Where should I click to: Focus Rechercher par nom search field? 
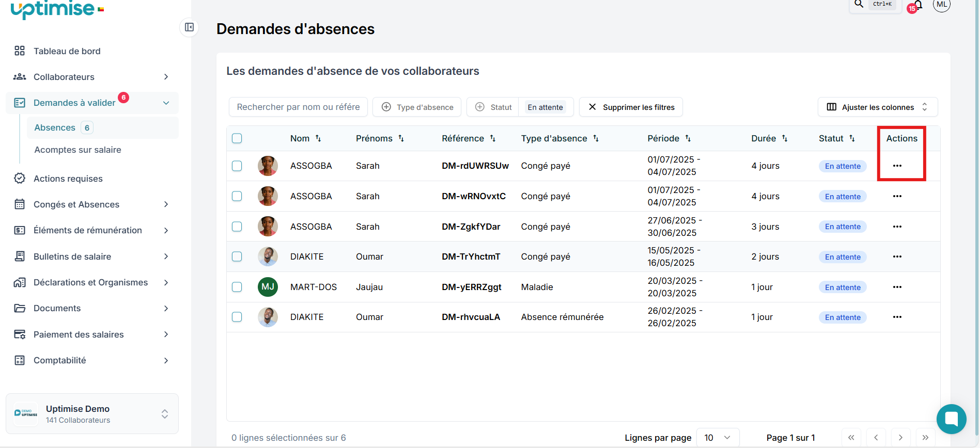(298, 107)
